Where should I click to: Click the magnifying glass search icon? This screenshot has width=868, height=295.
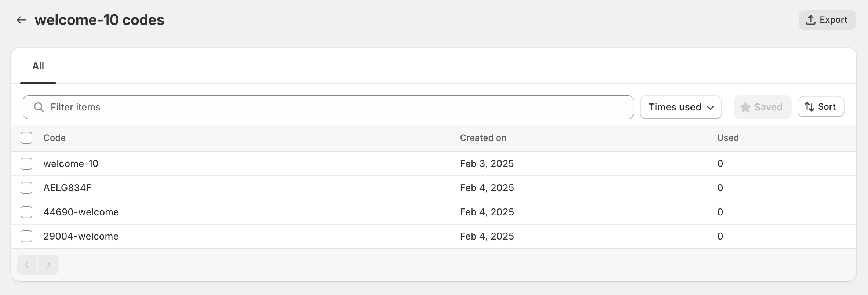[39, 107]
